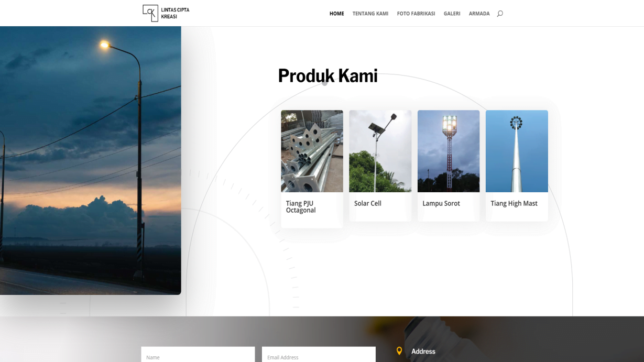Select the ARMADA menu item
Image resolution: width=644 pixels, height=362 pixels.
[x=479, y=14]
